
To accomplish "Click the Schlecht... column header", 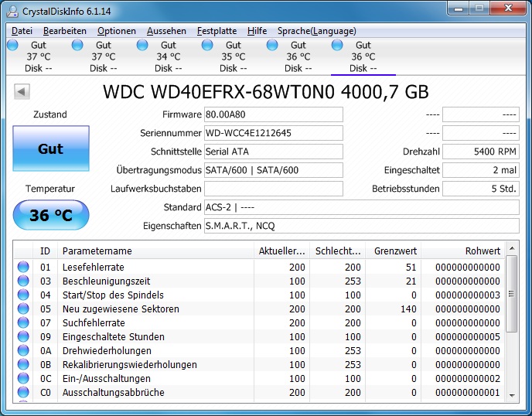I will click(x=338, y=251).
